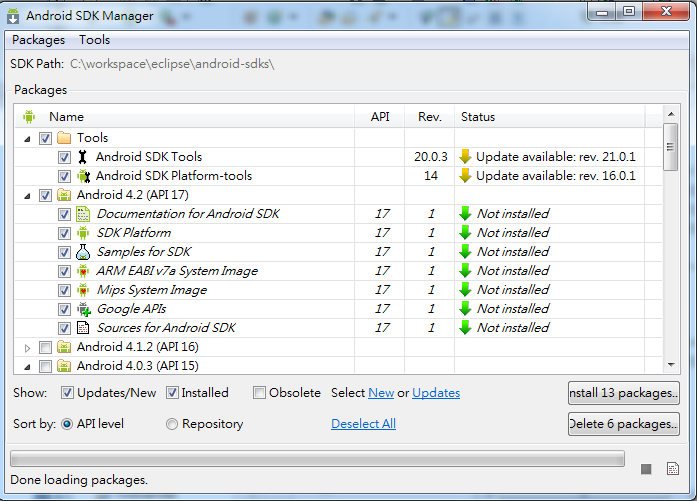Click the Mips System Image icon

(83, 290)
